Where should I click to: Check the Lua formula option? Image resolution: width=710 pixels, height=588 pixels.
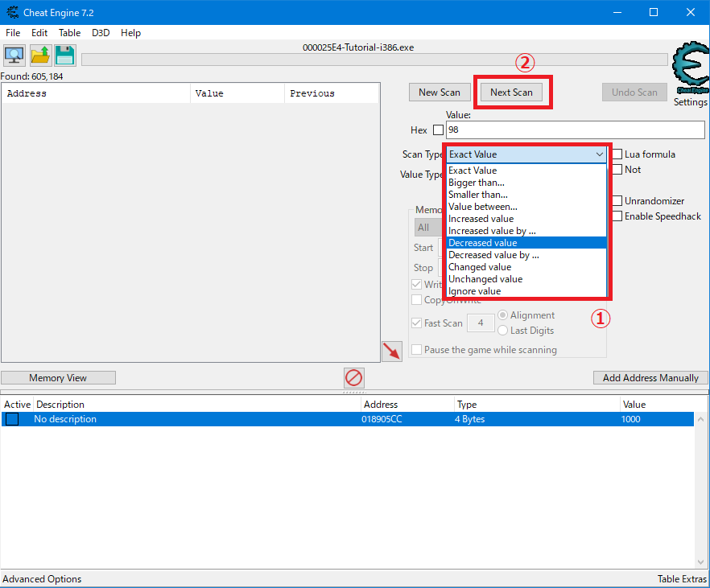(617, 154)
